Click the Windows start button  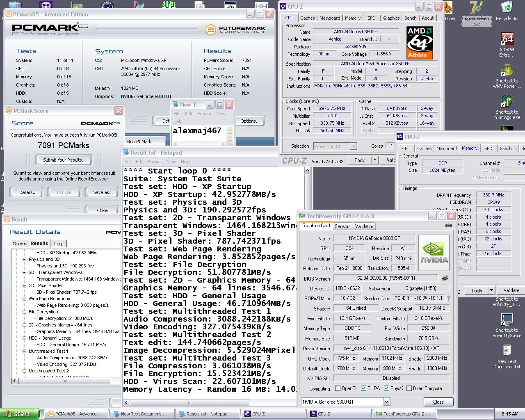pyautogui.click(x=20, y=414)
